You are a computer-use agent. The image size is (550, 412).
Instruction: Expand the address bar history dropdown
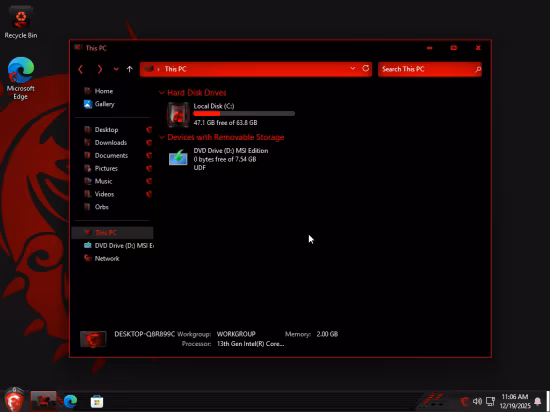[x=353, y=68]
